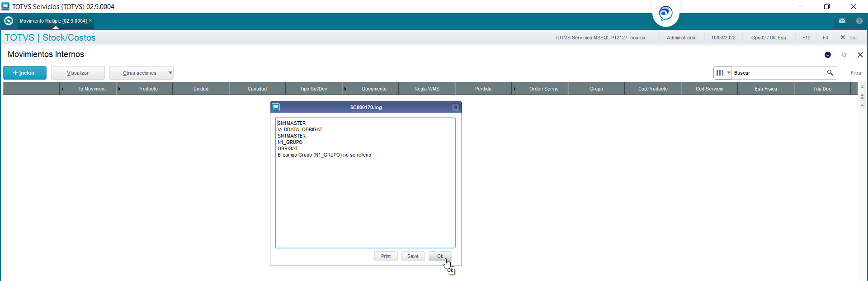Click the arrow marker before Documento header
Image resolution: width=868 pixels, height=281 pixels.
tap(345, 89)
